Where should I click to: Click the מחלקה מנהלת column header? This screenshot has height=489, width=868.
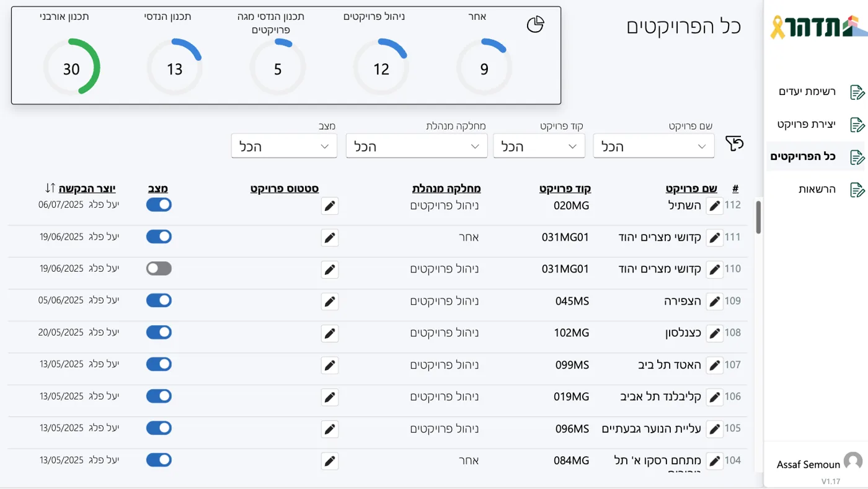coord(446,189)
